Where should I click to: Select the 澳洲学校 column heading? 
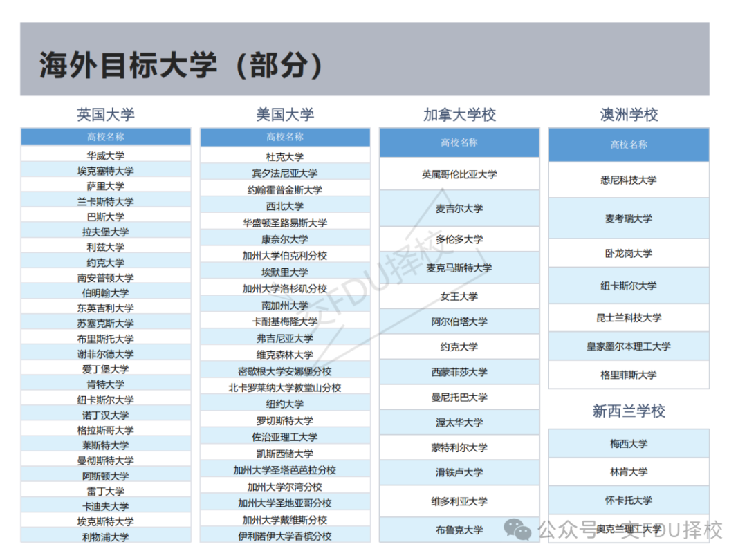629,114
